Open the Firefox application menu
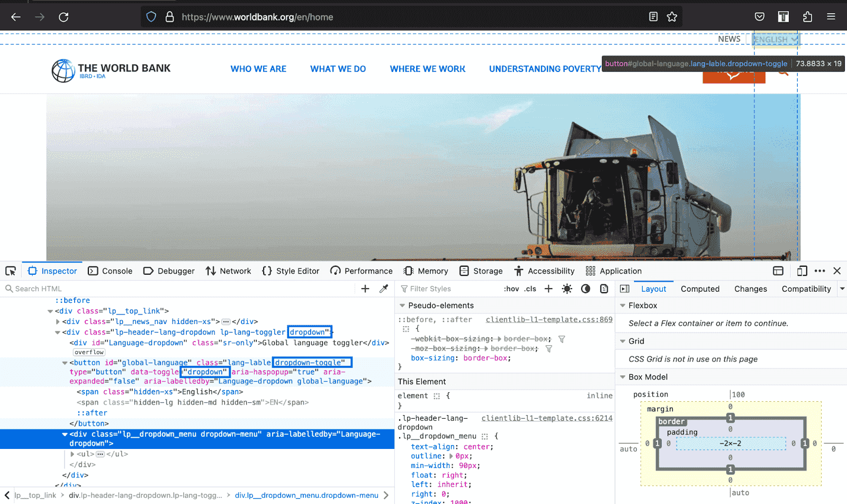The height and width of the screenshot is (504, 847). click(x=831, y=16)
